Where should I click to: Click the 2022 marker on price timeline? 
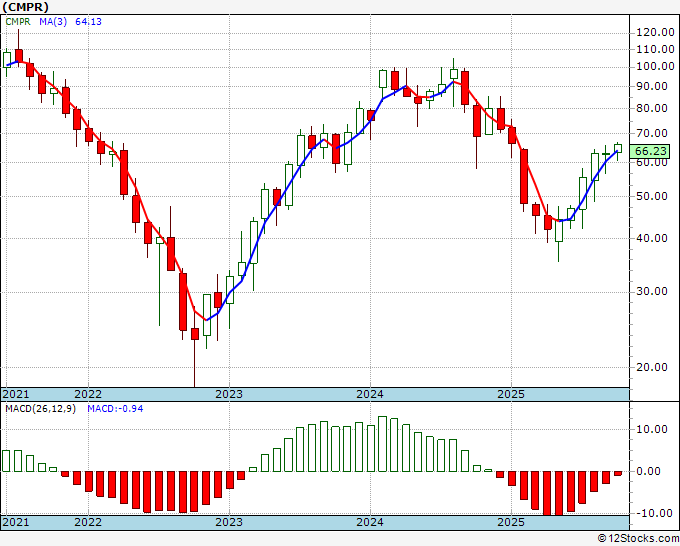(x=88, y=394)
